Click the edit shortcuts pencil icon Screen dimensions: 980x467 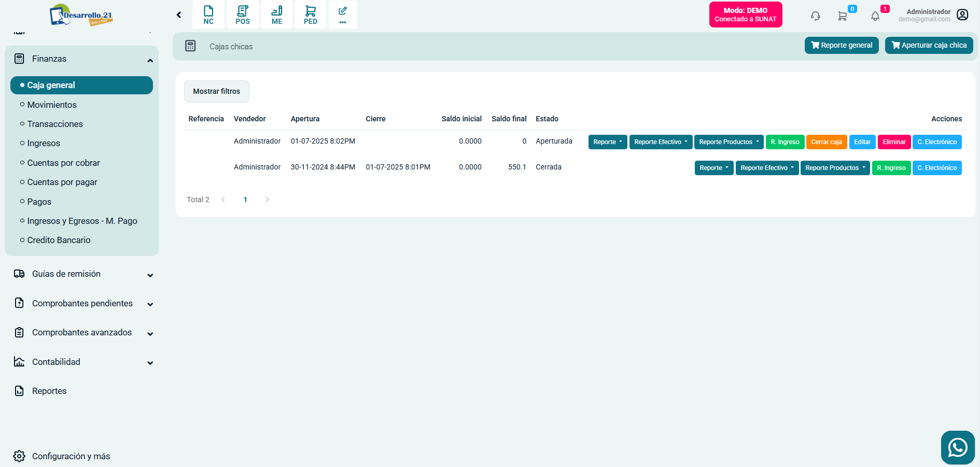click(x=343, y=15)
